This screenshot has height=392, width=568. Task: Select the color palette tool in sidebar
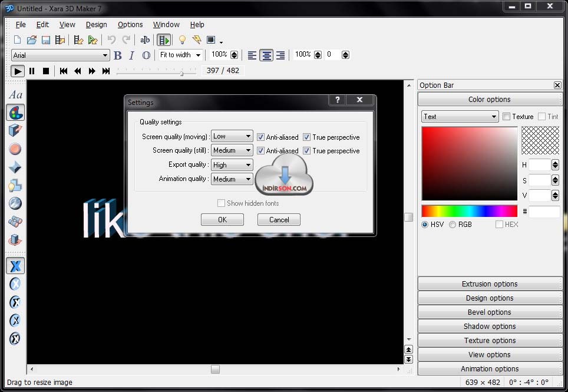coord(15,113)
